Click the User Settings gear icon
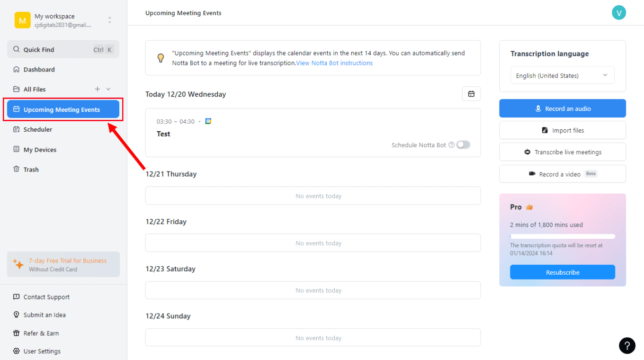644x360 pixels. 16,351
